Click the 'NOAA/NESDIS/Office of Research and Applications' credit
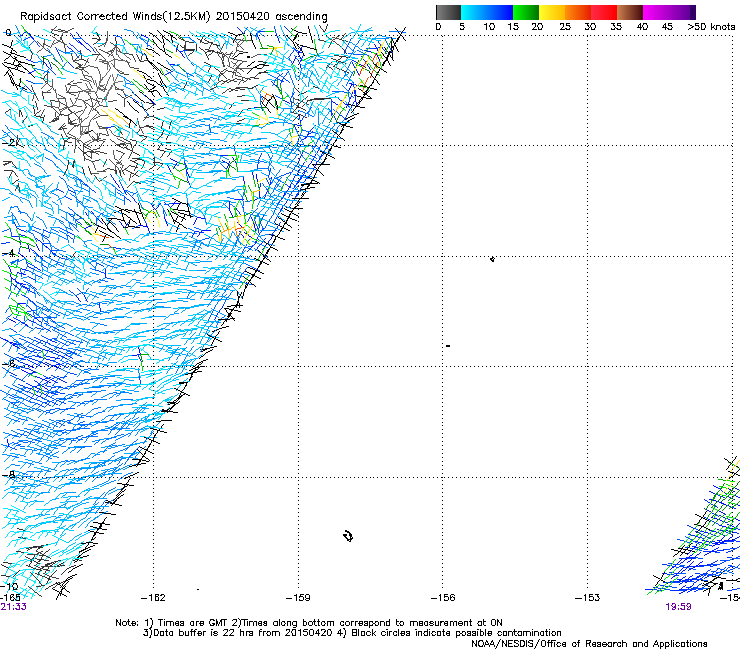Viewport: 740px width, 650px height. (589, 644)
